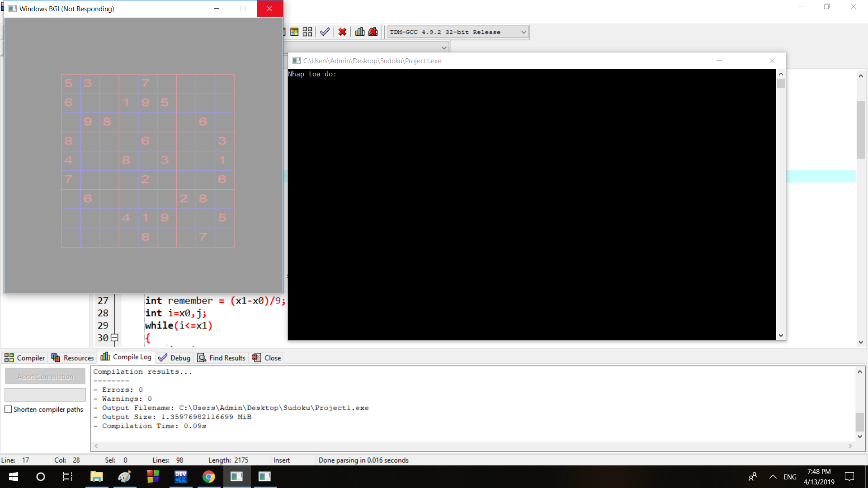The height and width of the screenshot is (488, 868).
Task: Open Dev-C++ from the taskbar
Action: tap(181, 477)
